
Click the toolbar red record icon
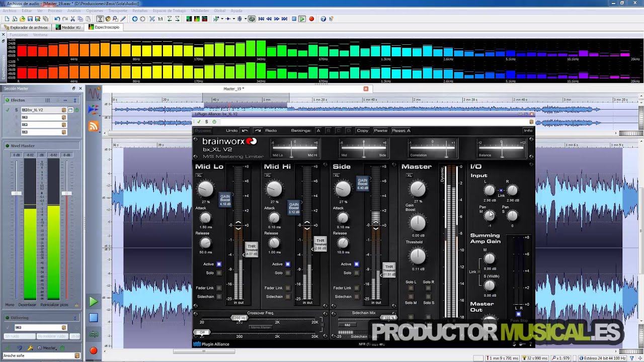[311, 19]
